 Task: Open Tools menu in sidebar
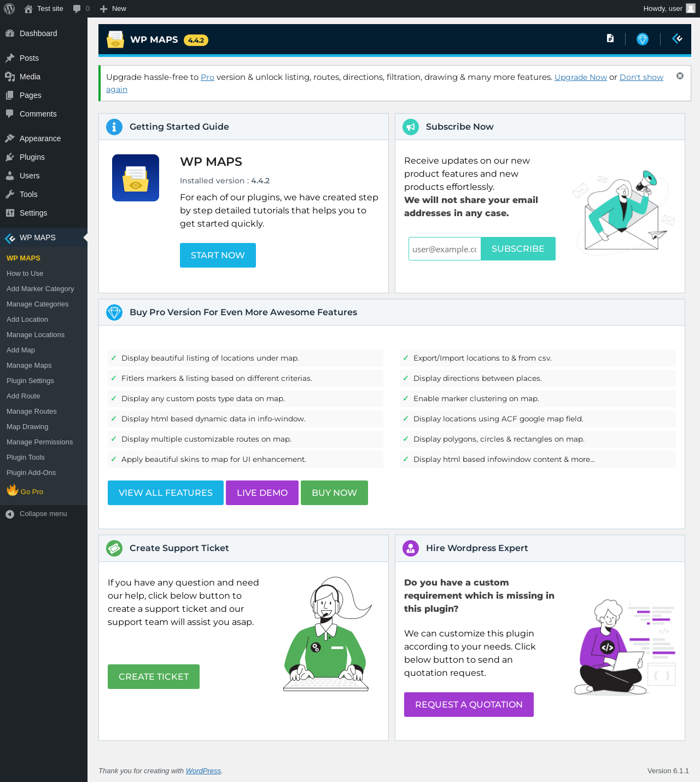coord(44,194)
